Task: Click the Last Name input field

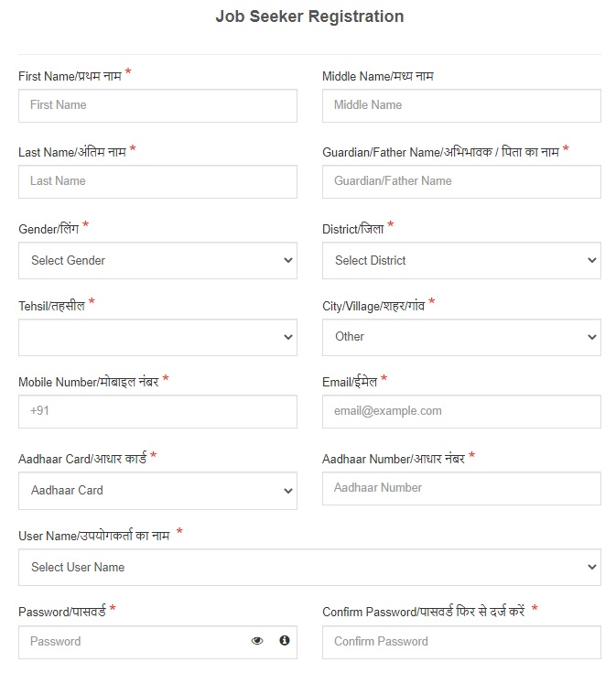Action: pyautogui.click(x=157, y=181)
